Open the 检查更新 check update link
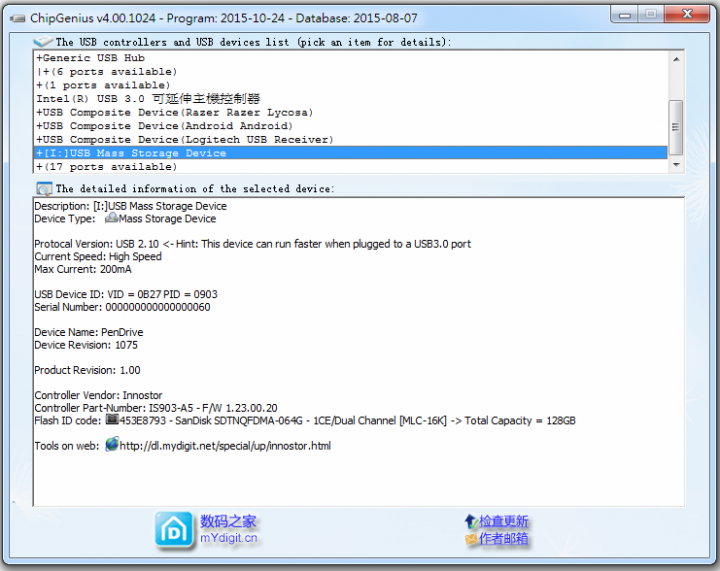This screenshot has width=720, height=571. (x=504, y=521)
